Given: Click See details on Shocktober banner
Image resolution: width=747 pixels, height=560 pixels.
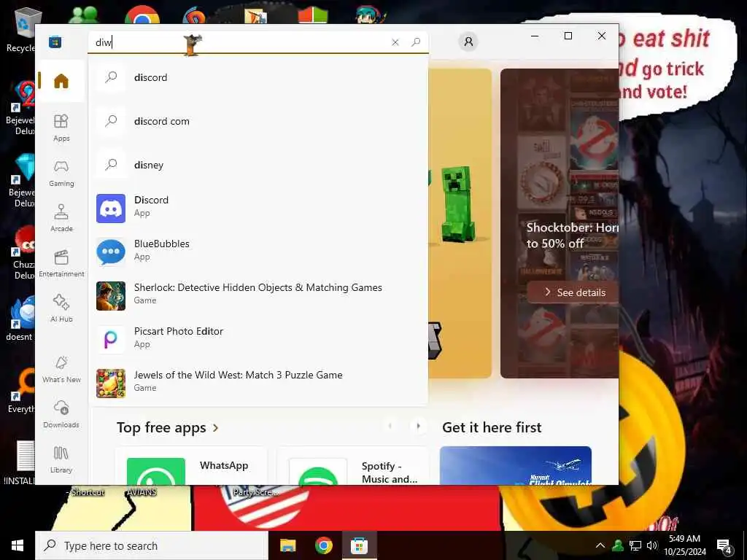Looking at the screenshot, I should pyautogui.click(x=574, y=292).
